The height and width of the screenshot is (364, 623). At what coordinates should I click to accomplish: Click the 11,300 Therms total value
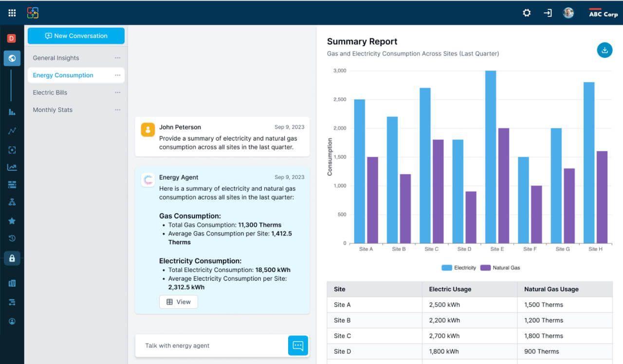point(259,225)
